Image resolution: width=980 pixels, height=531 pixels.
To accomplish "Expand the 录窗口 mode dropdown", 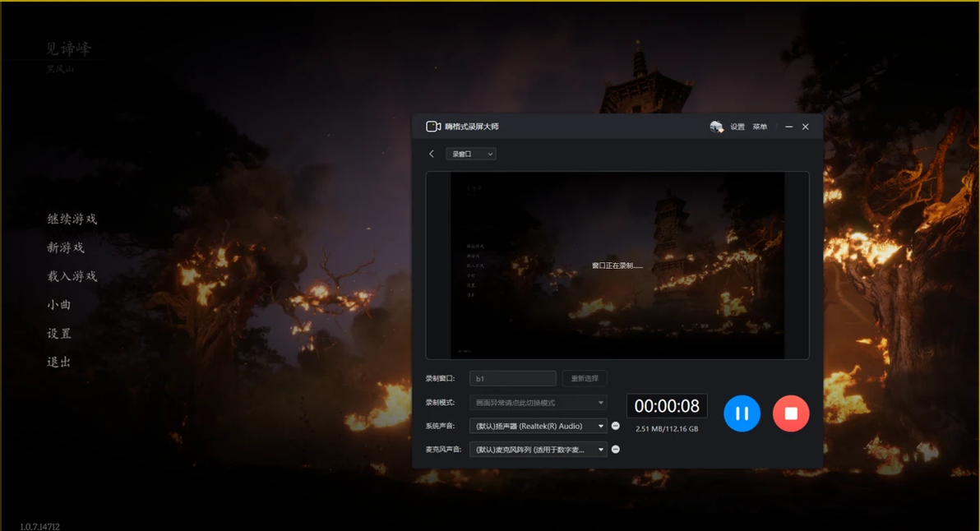I will coord(470,154).
